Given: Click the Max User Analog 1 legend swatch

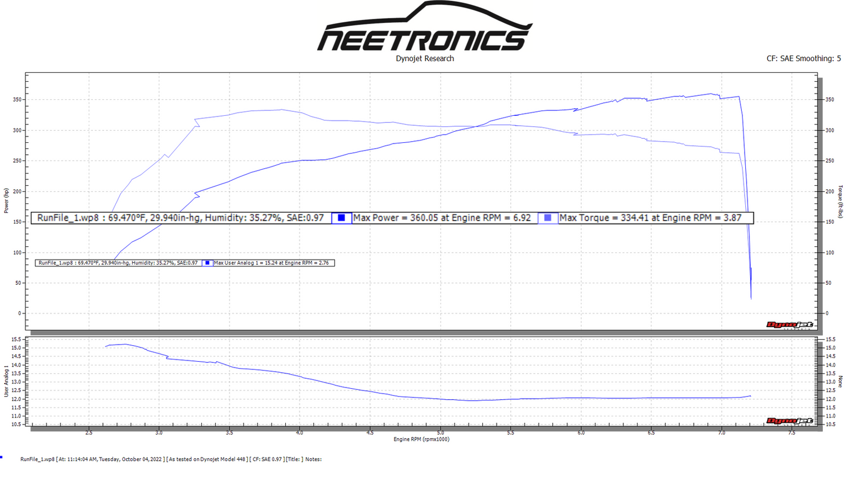Looking at the screenshot, I should pyautogui.click(x=207, y=263).
